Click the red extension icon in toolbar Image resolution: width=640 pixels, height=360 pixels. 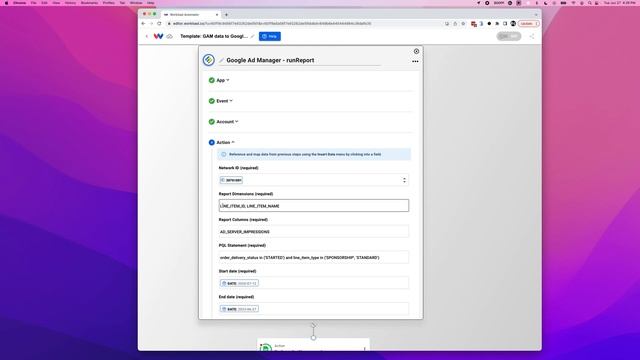coord(473,24)
